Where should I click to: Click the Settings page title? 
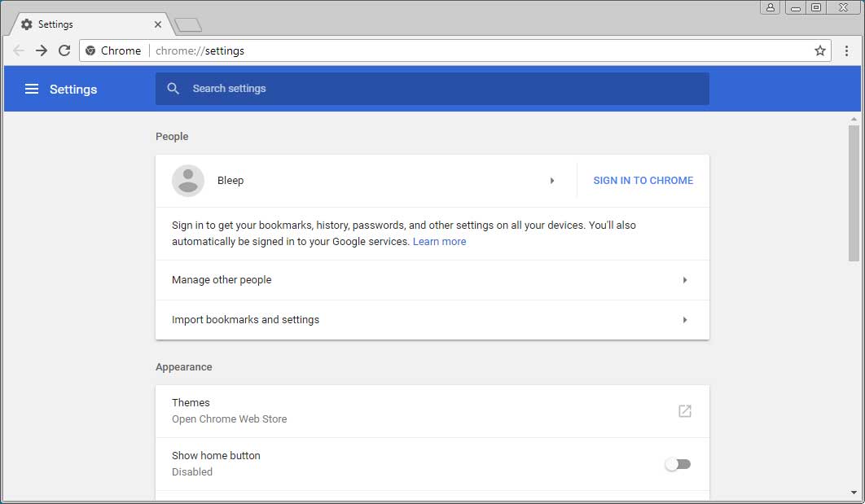(x=73, y=90)
